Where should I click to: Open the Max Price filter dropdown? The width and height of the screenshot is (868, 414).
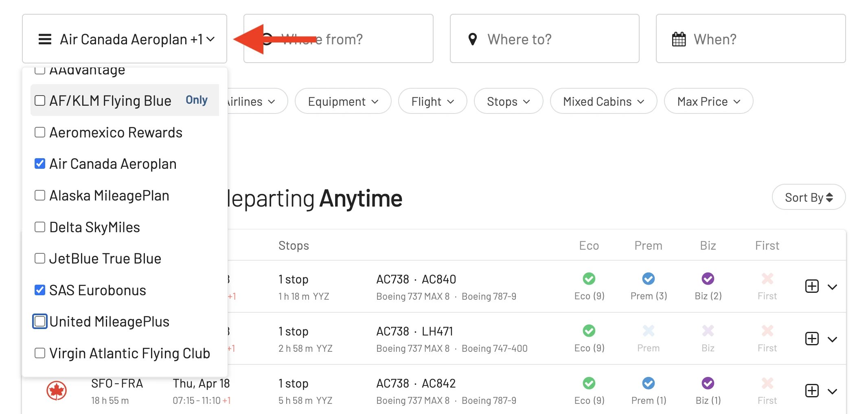pyautogui.click(x=708, y=101)
